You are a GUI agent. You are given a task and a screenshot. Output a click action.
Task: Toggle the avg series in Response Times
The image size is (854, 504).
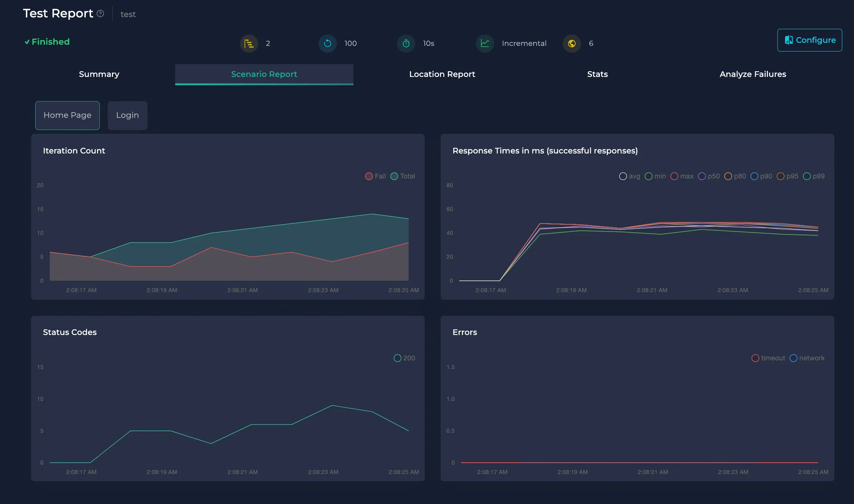point(630,176)
